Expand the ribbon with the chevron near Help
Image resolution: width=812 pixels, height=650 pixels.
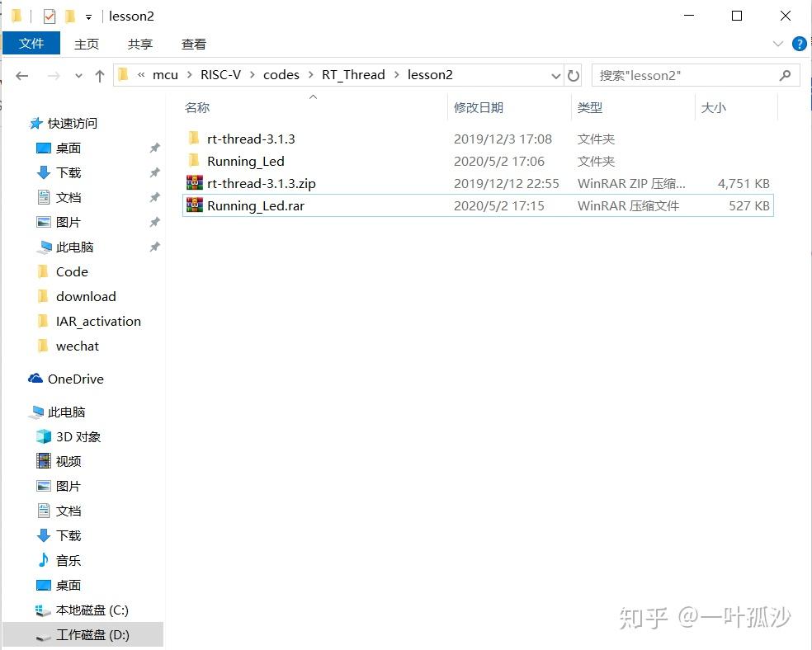tap(777, 44)
